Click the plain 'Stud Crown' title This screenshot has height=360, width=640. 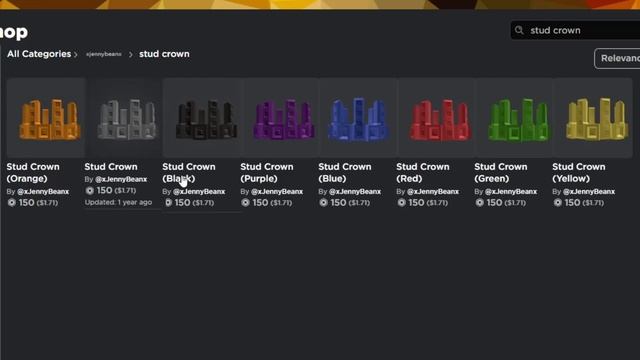111,167
